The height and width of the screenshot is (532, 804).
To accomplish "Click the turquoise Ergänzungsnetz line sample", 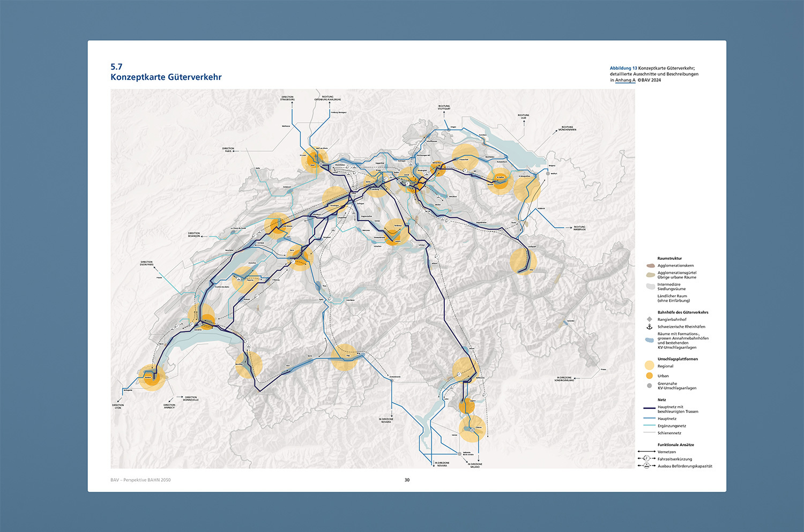I will 649,426.
